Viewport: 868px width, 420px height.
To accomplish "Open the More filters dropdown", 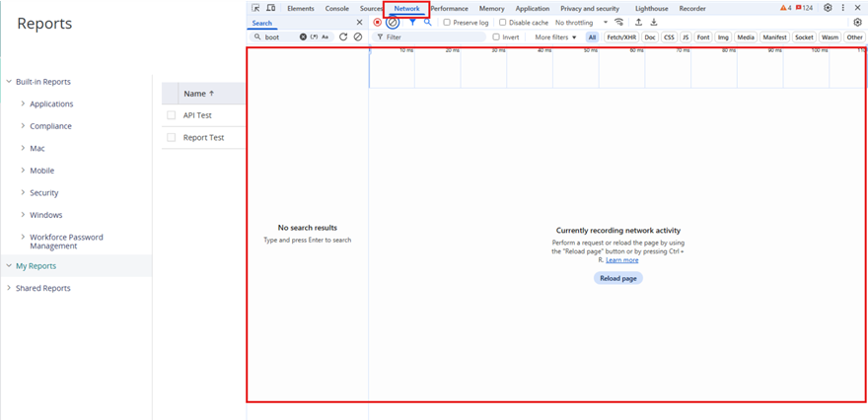I will point(555,37).
